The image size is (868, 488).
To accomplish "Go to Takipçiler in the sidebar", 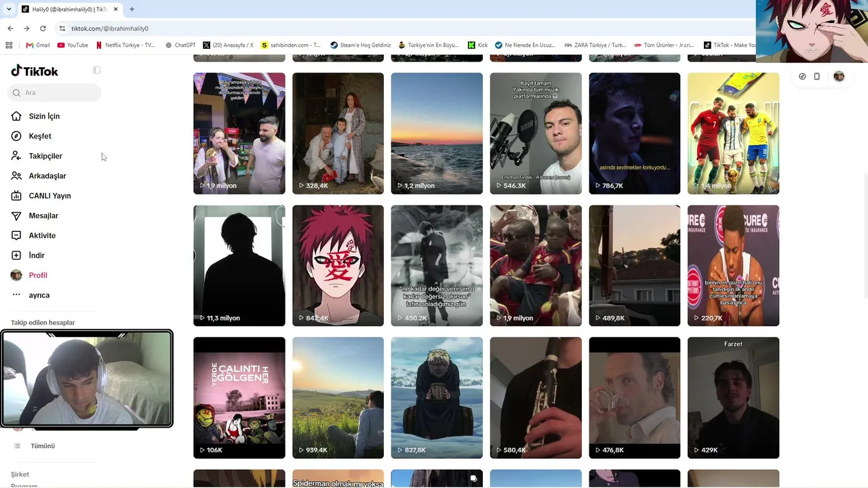I will point(45,156).
